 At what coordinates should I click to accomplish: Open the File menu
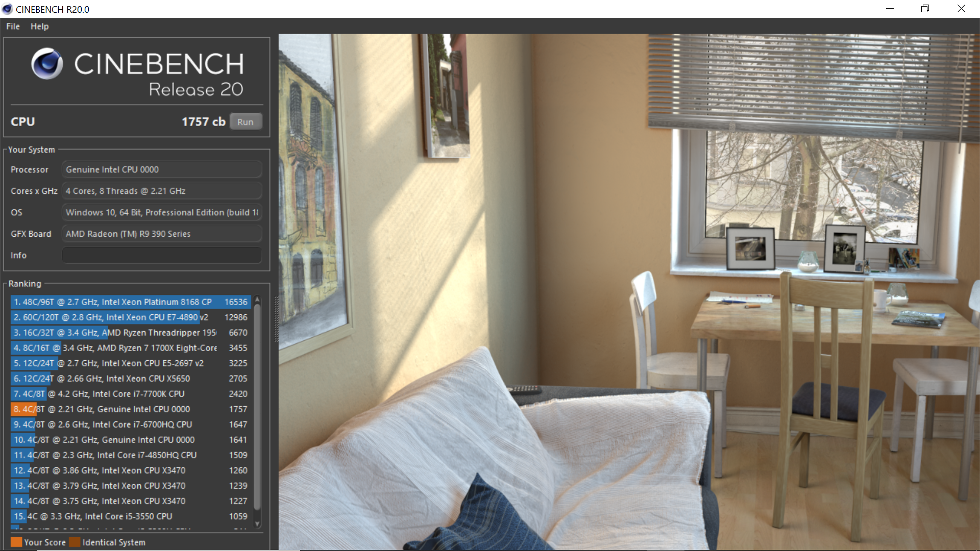[13, 27]
